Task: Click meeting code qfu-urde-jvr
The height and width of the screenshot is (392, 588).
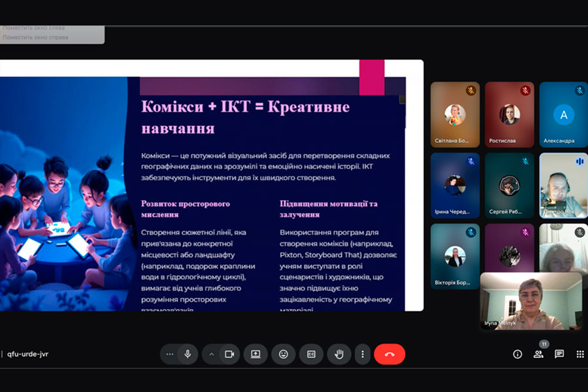Action: pos(27,354)
